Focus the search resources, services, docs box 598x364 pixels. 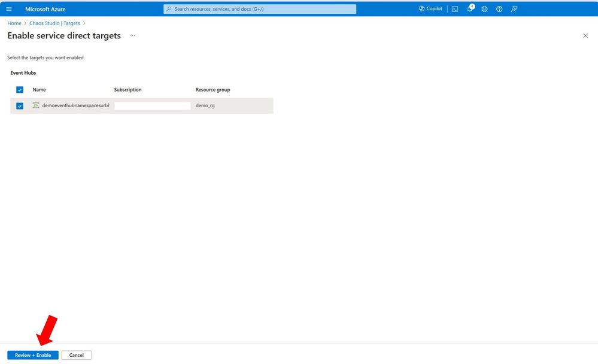coord(260,9)
